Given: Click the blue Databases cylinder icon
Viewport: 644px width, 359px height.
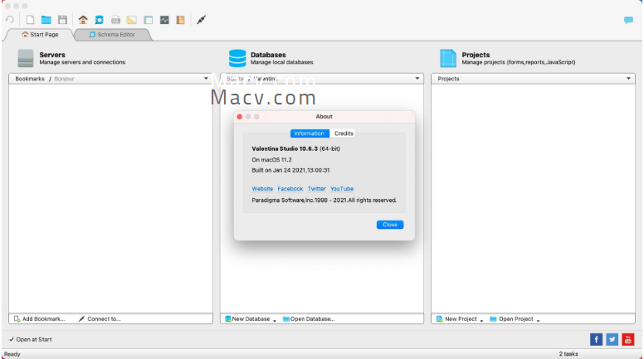Looking at the screenshot, I should click(x=237, y=58).
